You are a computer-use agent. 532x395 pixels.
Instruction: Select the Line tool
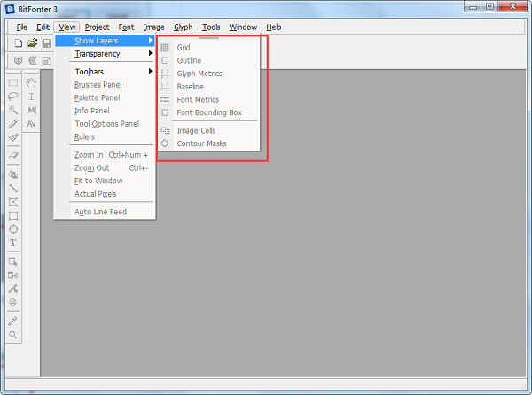13,188
